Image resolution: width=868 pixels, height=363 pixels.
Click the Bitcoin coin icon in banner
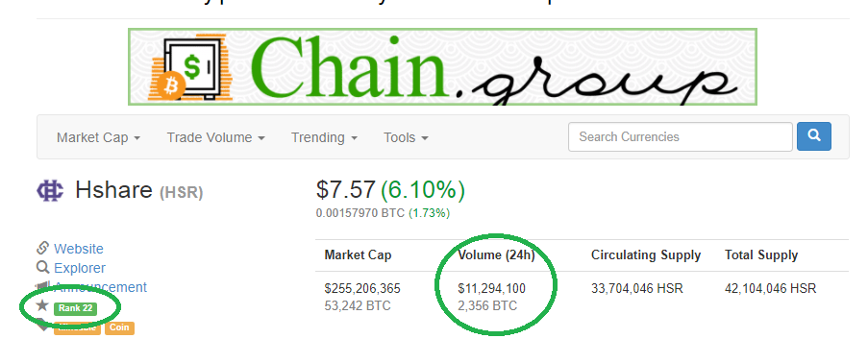171,85
